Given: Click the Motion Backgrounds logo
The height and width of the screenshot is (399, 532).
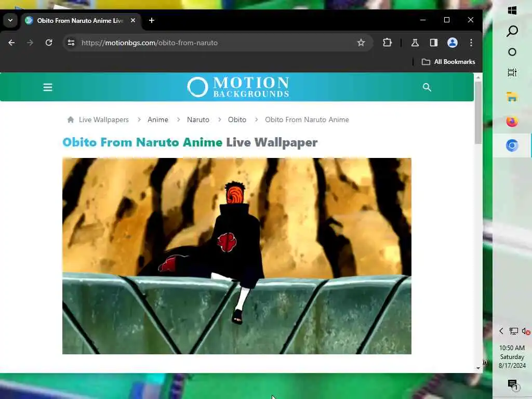Looking at the screenshot, I should pos(238,87).
